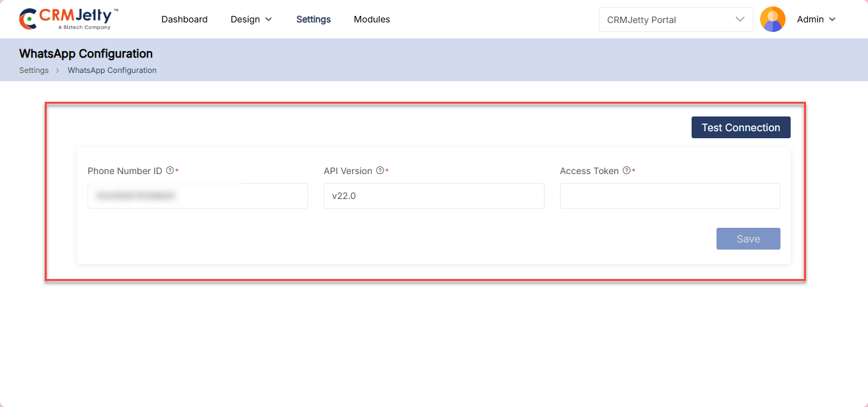Click the API Version label text
This screenshot has height=407, width=868.
coord(348,171)
